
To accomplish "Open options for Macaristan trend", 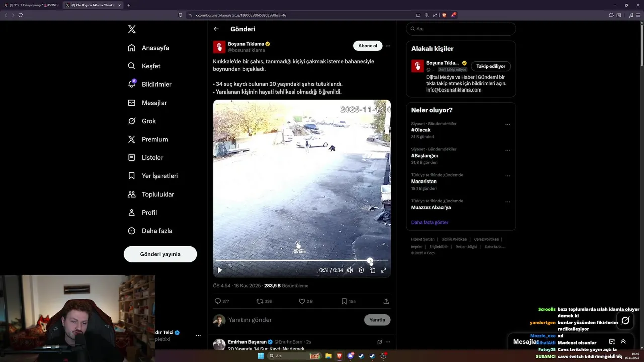I will coord(507,176).
